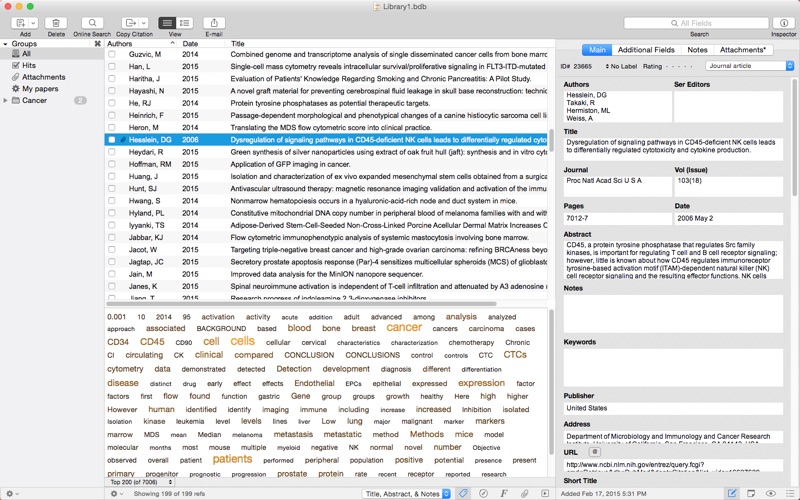Click in the Keywords field
Viewport: 800px width, 500px height.
click(672, 367)
